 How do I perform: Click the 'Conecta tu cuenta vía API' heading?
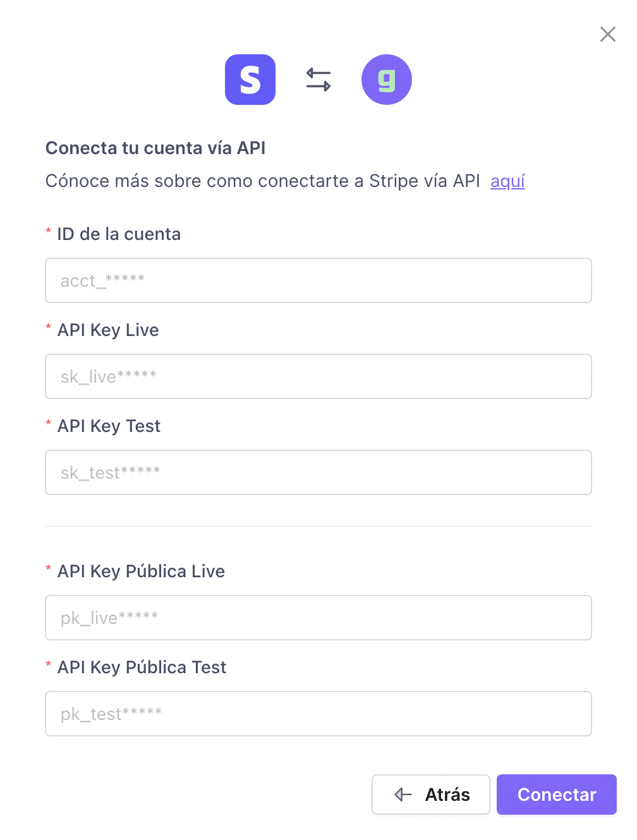[155, 148]
